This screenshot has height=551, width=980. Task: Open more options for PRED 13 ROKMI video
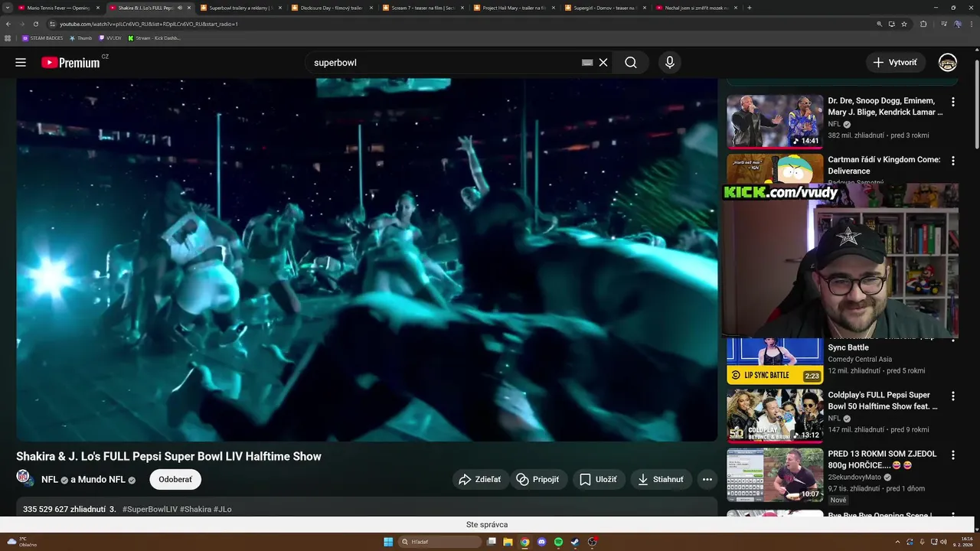[x=953, y=455]
